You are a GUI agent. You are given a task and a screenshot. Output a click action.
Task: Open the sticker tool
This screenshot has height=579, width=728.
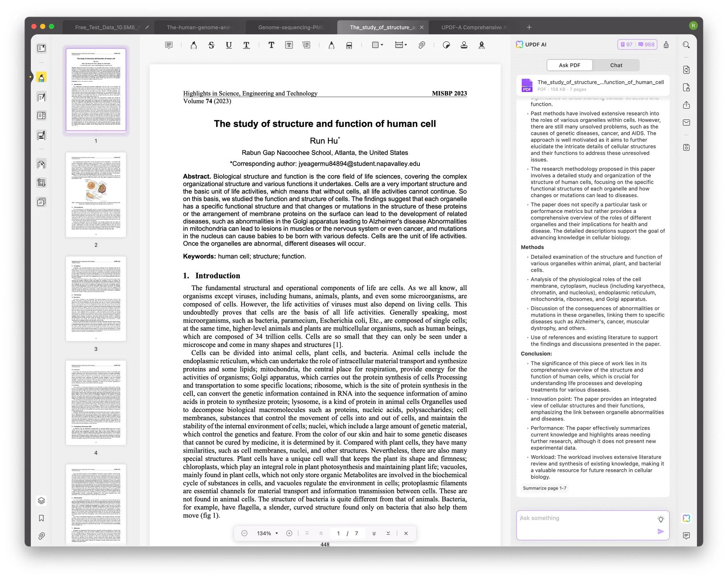(446, 45)
